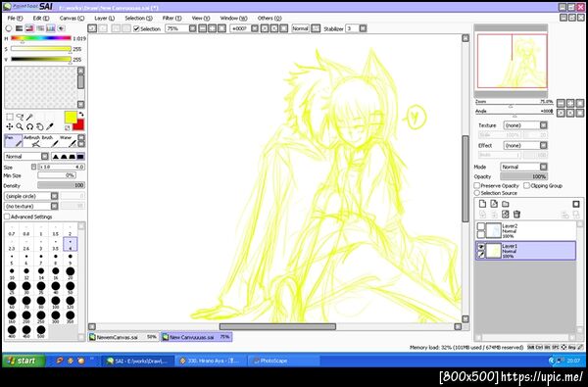
Task: Switch to New Canvuuuas.sai document tab
Action: 197,337
